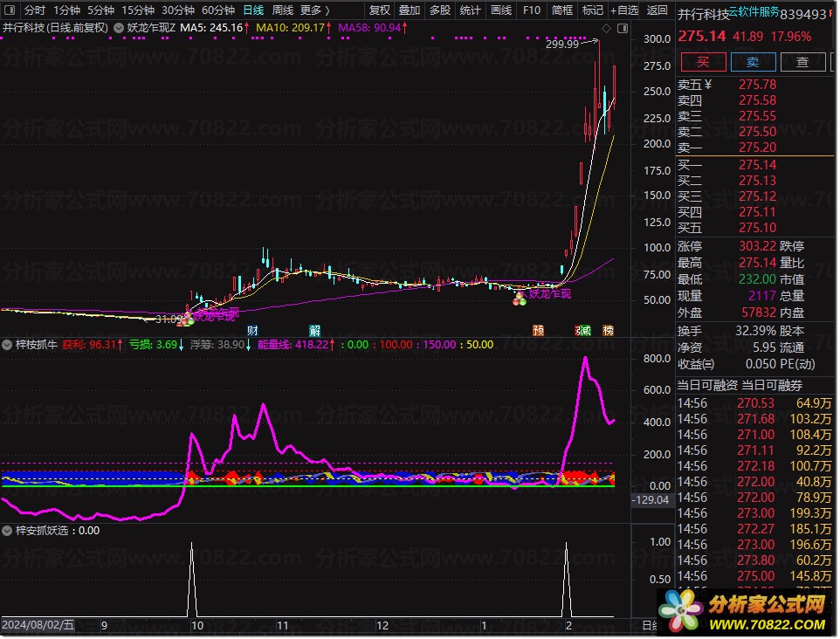The height and width of the screenshot is (639, 840).
Task: Click the 能量线: 418.22 indicator value
Action: [296, 345]
